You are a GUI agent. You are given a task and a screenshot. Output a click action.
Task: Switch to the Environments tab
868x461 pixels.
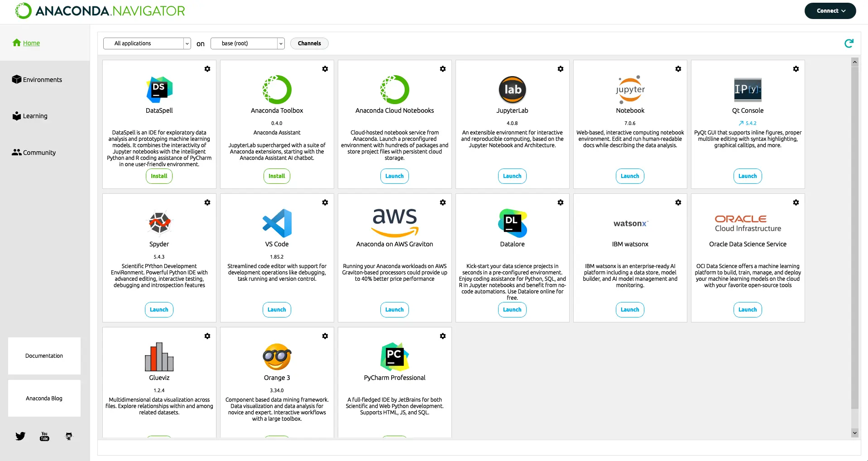pos(37,80)
